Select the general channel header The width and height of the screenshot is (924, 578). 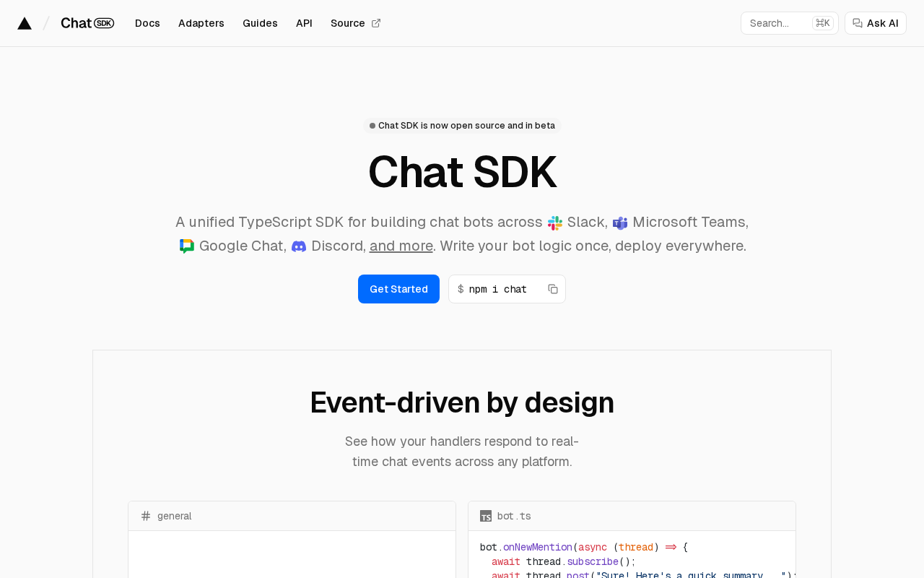pyautogui.click(x=292, y=516)
